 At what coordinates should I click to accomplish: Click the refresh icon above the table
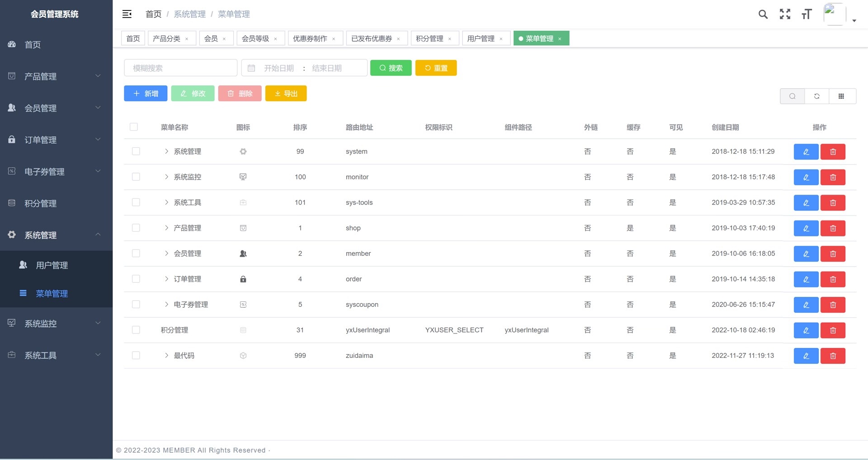816,96
